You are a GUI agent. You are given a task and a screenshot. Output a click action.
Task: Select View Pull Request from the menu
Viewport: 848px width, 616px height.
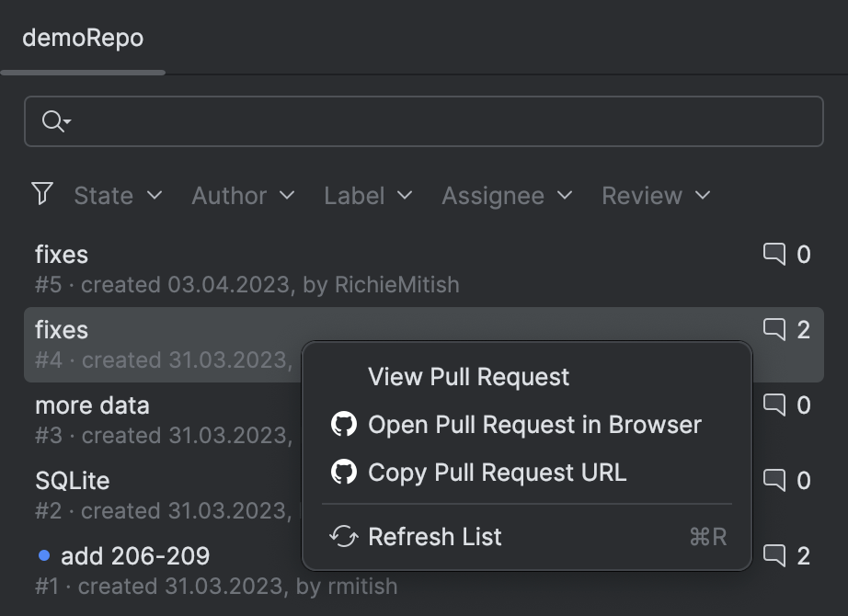pyautogui.click(x=467, y=376)
